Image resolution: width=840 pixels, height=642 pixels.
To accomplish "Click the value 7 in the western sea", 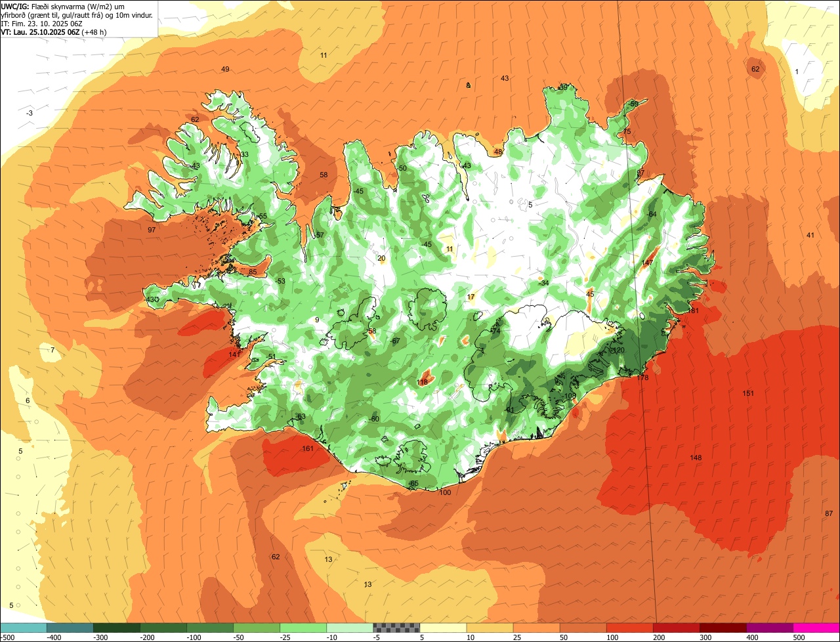I will pyautogui.click(x=52, y=349).
